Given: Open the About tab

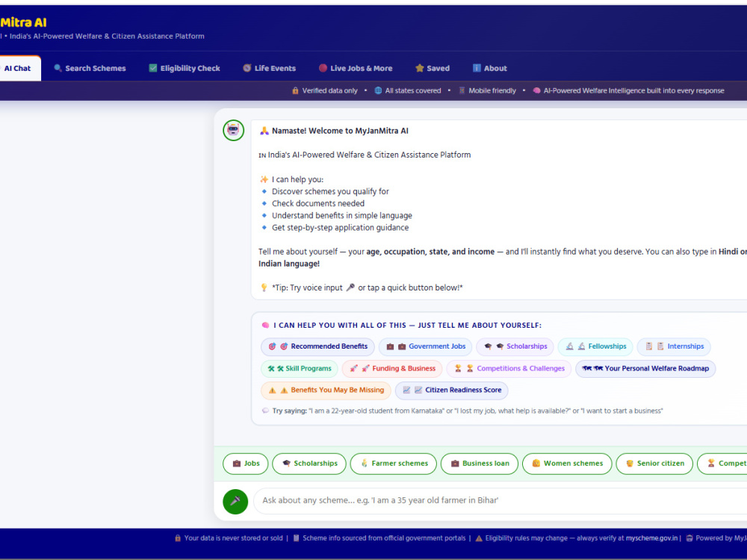Looking at the screenshot, I should 490,68.
